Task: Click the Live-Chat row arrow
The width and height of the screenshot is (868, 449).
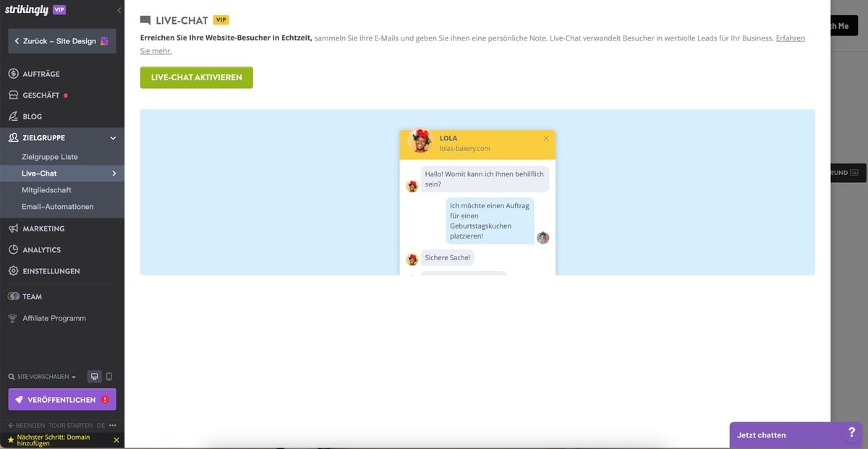Action: (x=114, y=174)
